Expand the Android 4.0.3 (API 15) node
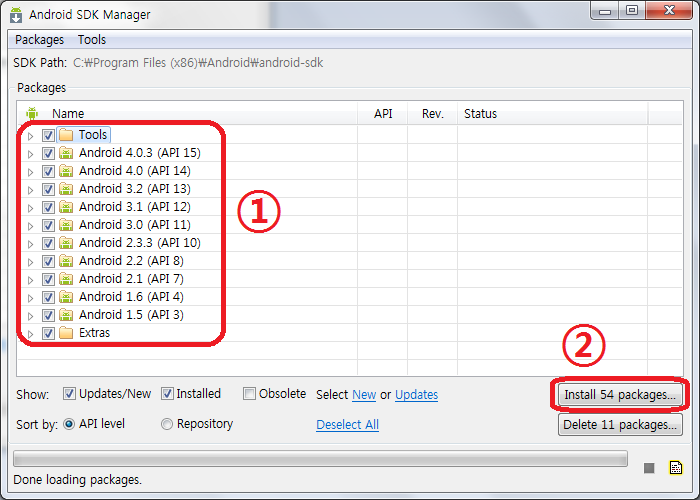Viewport: 700px width, 500px height. tap(30, 154)
